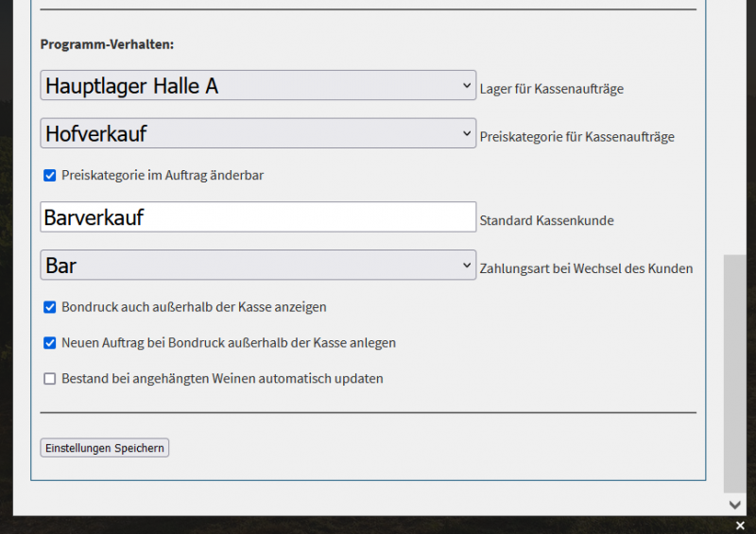
Task: Click the scroll-down arrow of the scrollbar
Action: 735,506
